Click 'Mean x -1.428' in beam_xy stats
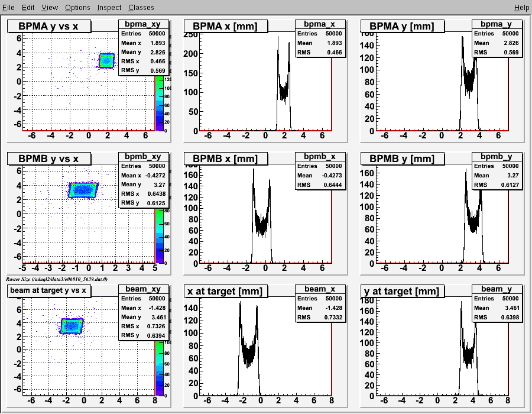The image size is (532, 414). (143, 308)
